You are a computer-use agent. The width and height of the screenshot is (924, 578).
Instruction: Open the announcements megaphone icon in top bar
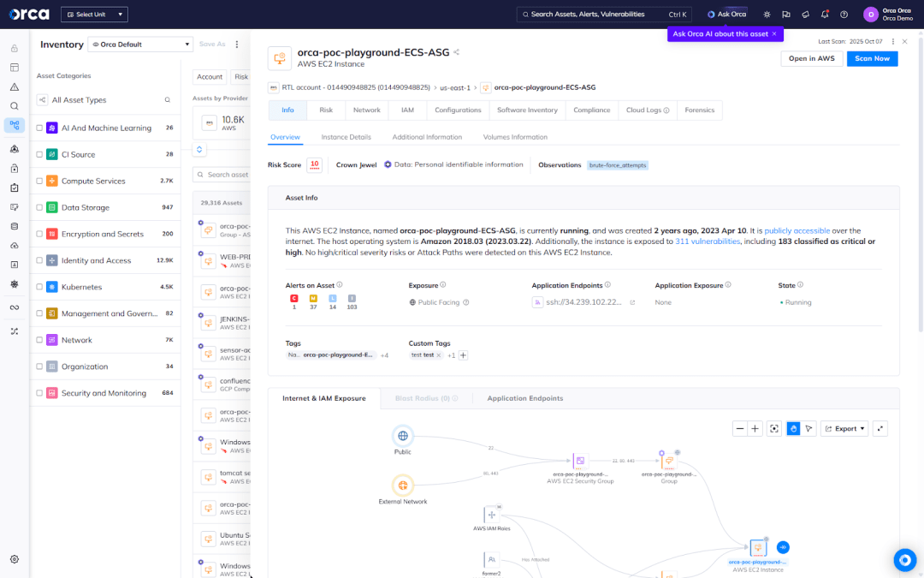tap(804, 15)
